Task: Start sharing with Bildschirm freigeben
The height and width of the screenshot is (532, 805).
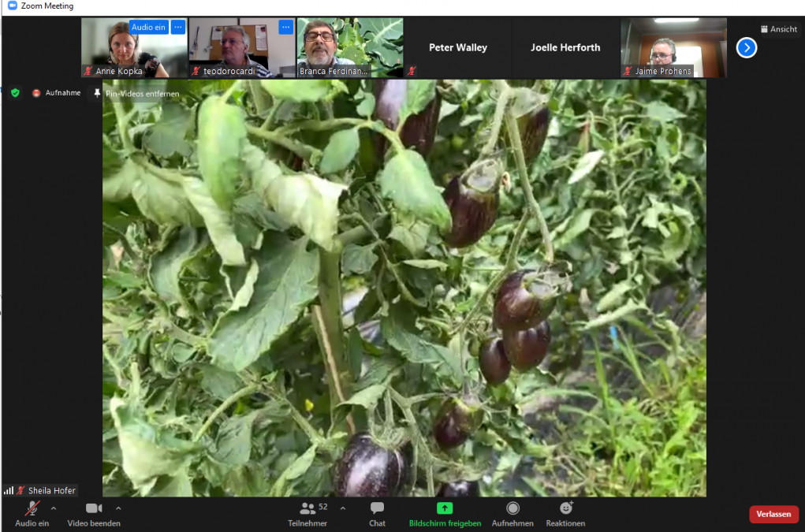Action: 445,509
